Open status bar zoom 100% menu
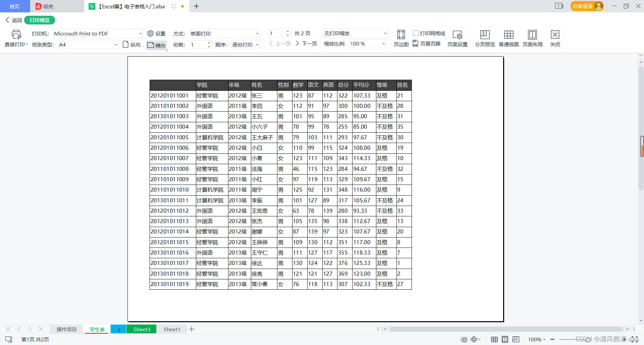 pos(537,339)
